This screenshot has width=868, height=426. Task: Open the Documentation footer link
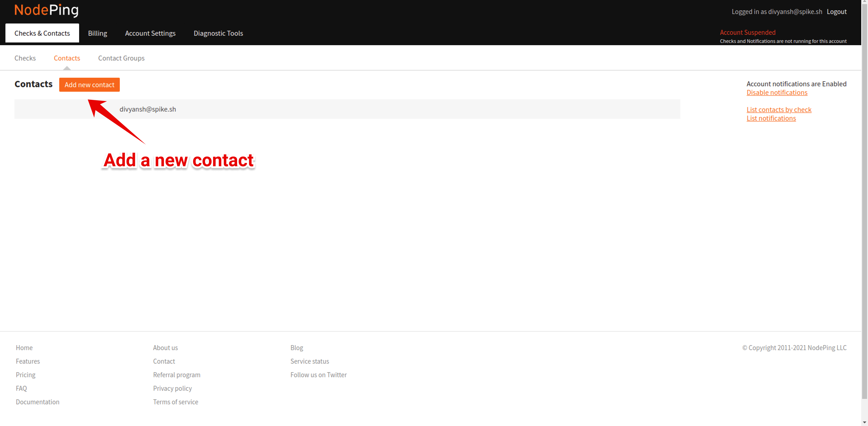tap(37, 402)
